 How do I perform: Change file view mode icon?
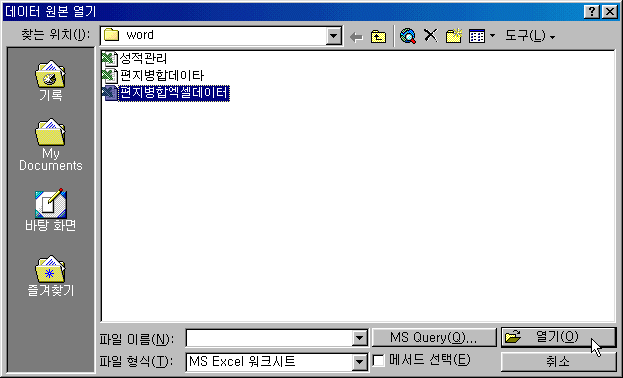(x=477, y=36)
